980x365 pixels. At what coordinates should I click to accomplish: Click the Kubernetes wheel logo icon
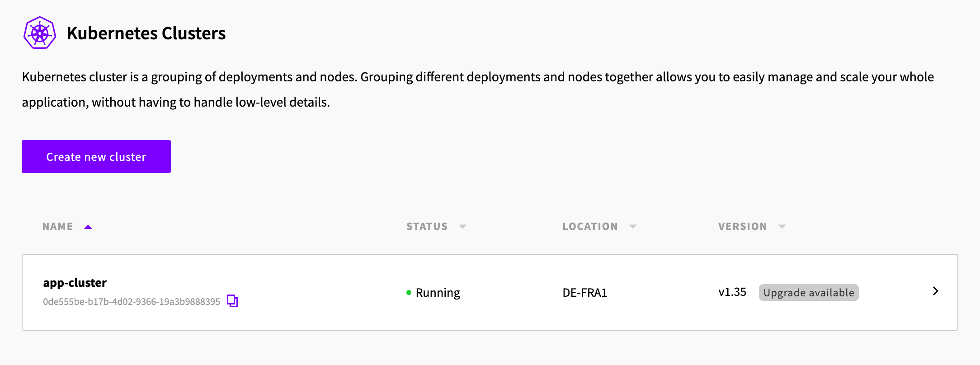(40, 33)
